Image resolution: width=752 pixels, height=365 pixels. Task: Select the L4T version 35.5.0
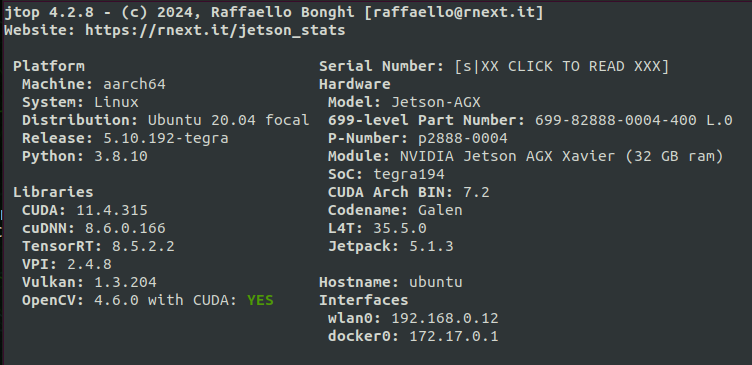coord(400,228)
